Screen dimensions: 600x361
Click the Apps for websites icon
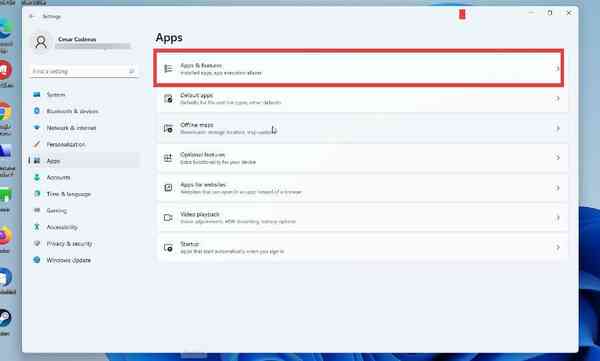pos(168,188)
